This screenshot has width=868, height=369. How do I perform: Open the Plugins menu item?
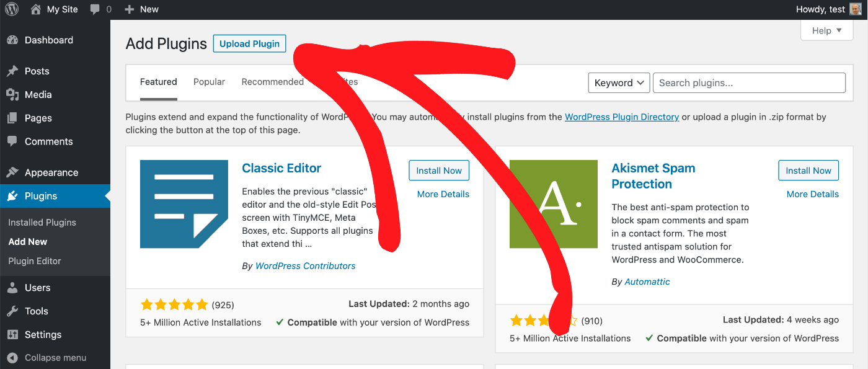click(x=55, y=197)
